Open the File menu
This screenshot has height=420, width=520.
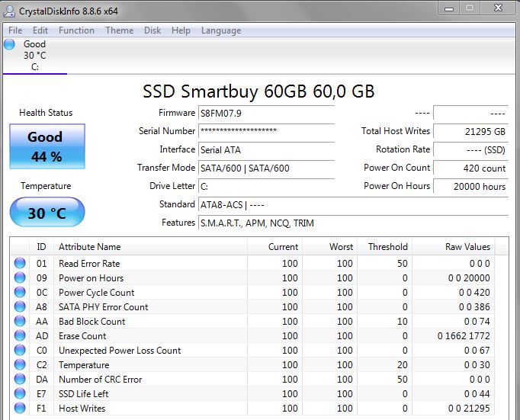tap(15, 30)
